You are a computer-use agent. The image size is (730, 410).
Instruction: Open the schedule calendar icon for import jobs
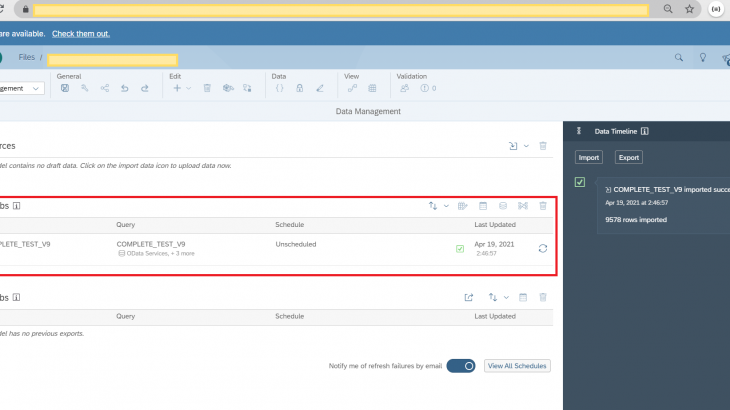point(482,206)
